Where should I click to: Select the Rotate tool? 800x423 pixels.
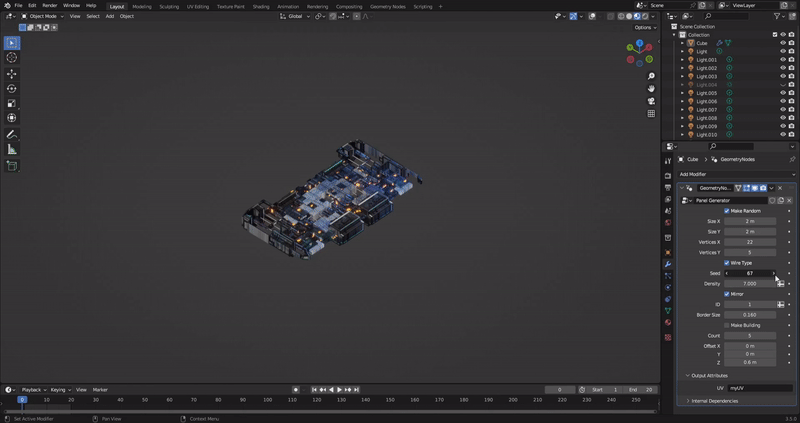(x=12, y=89)
